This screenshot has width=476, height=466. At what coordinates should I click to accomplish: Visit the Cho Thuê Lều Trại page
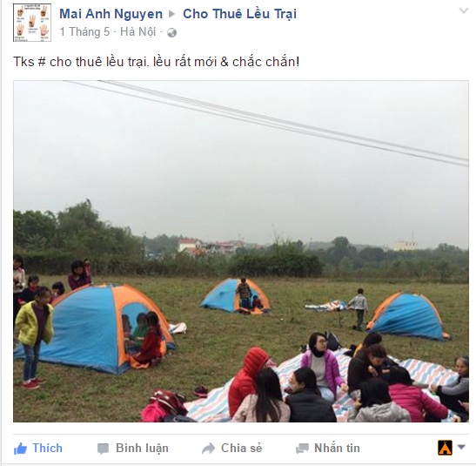point(239,14)
